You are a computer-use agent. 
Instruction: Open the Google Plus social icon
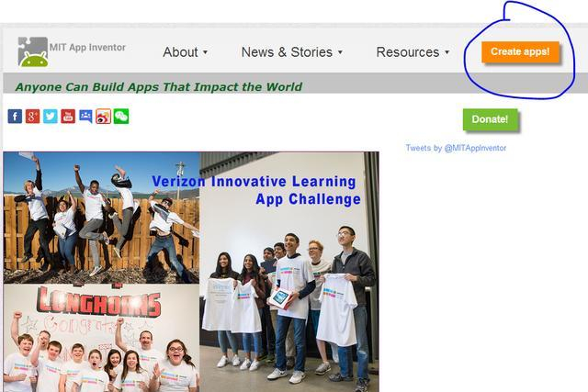pos(33,117)
